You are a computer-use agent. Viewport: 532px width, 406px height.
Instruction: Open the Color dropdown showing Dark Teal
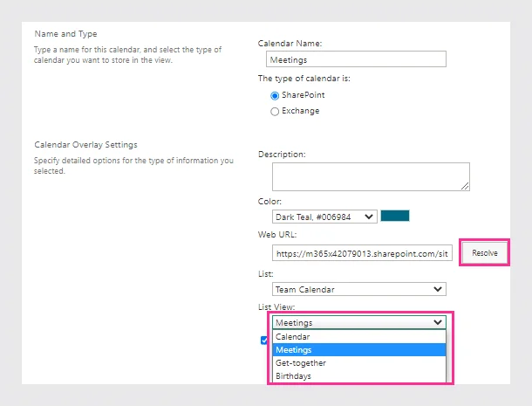coord(324,217)
